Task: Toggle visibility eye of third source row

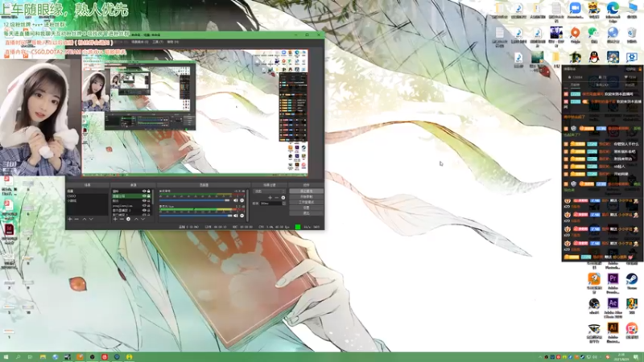Action: (x=144, y=200)
